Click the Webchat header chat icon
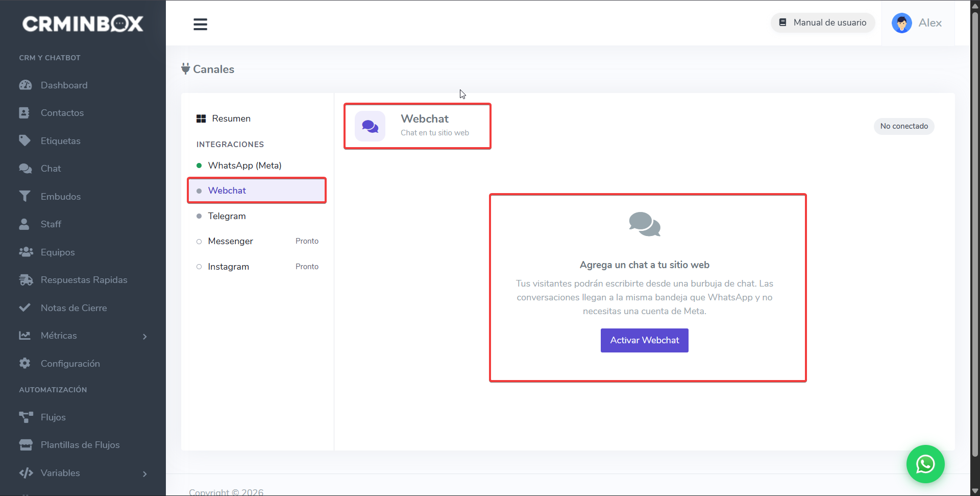 point(370,126)
